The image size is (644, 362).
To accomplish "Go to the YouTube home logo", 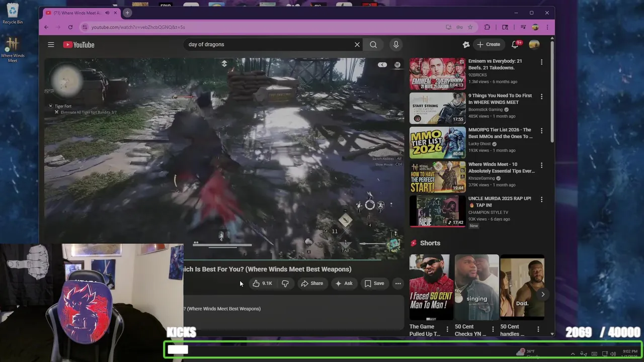I will (x=78, y=45).
